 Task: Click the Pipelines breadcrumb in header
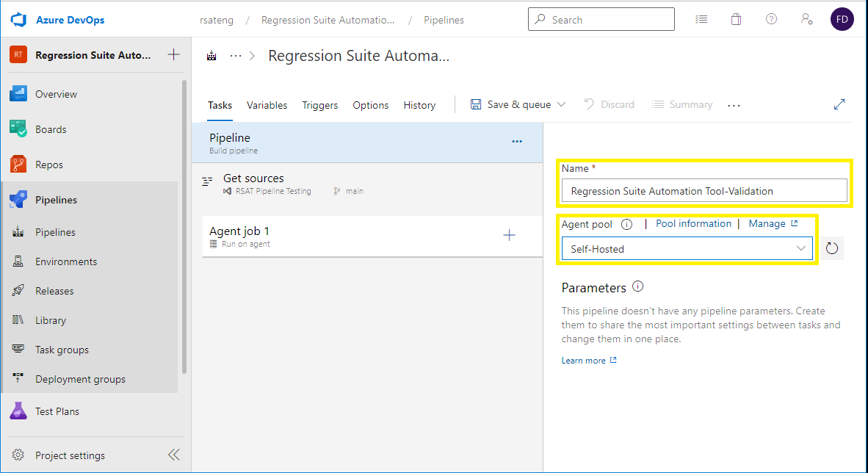click(x=444, y=20)
